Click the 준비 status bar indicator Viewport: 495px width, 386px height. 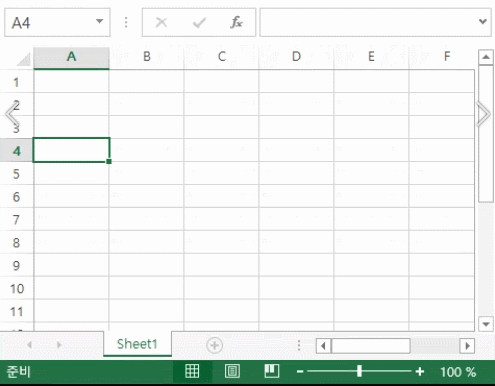pyautogui.click(x=19, y=371)
